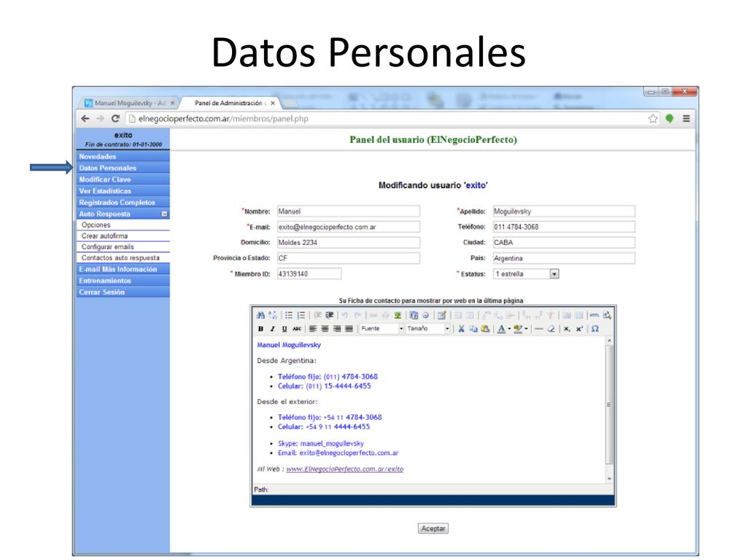
Task: Open the Fuente font dropdown
Action: 382,329
